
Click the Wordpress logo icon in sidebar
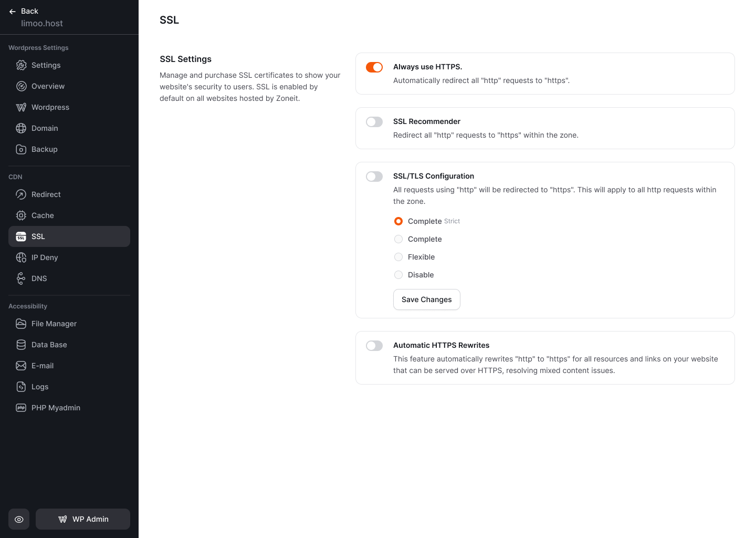click(21, 107)
